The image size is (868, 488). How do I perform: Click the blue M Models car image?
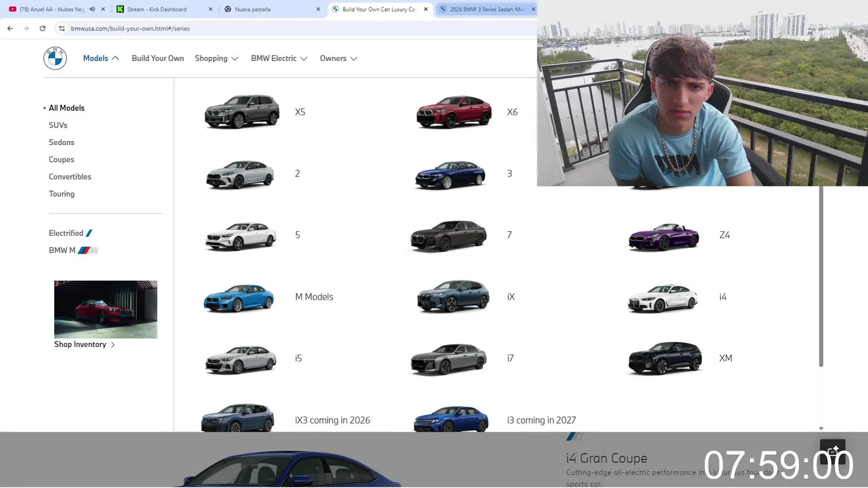(239, 298)
